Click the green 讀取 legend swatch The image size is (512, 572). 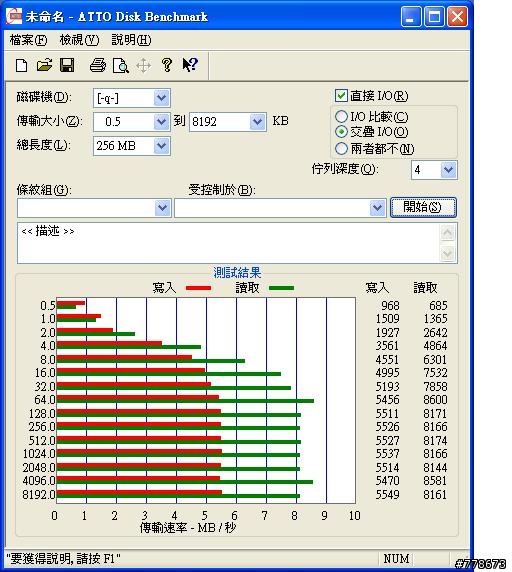[x=281, y=288]
